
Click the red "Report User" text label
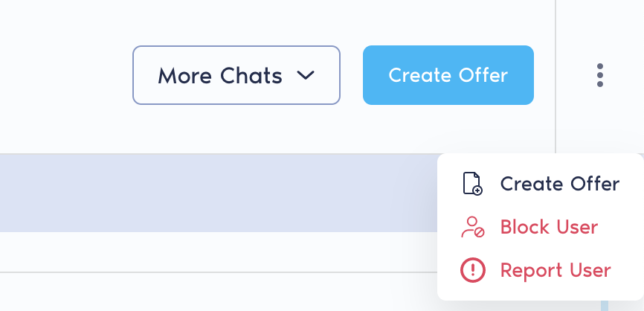(x=556, y=270)
